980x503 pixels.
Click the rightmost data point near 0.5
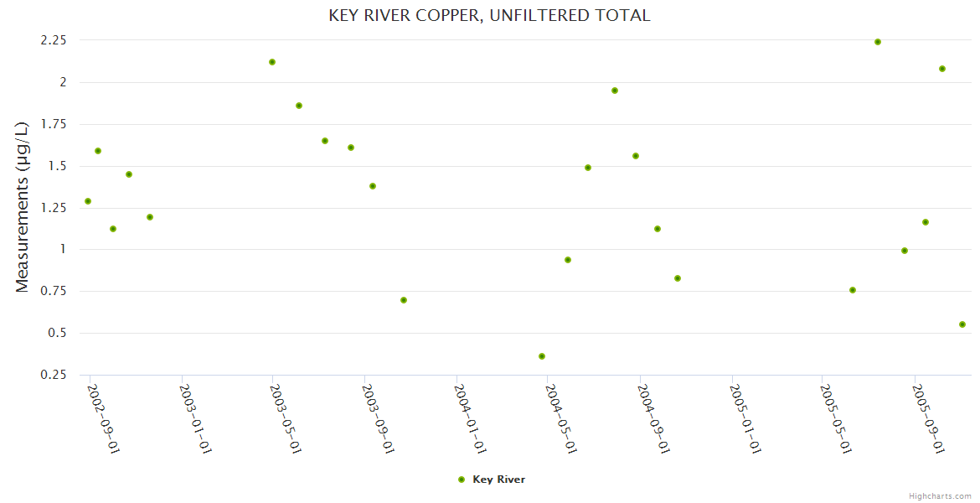pos(962,324)
